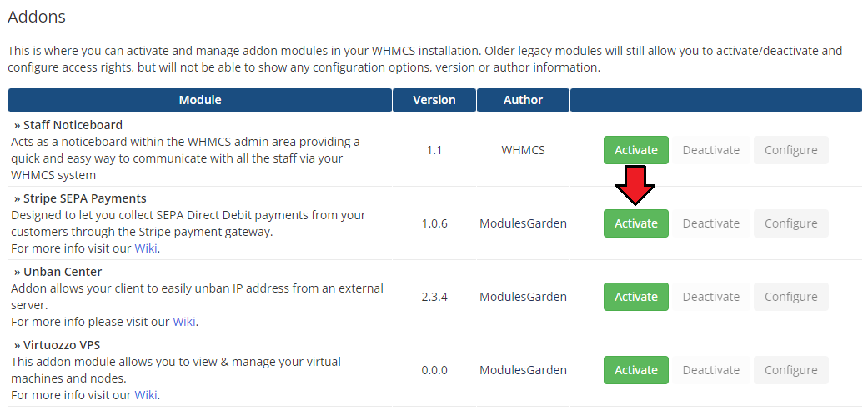Activate the Stripe SEPA Payments addon
Image resolution: width=868 pixels, height=415 pixels.
tap(635, 223)
